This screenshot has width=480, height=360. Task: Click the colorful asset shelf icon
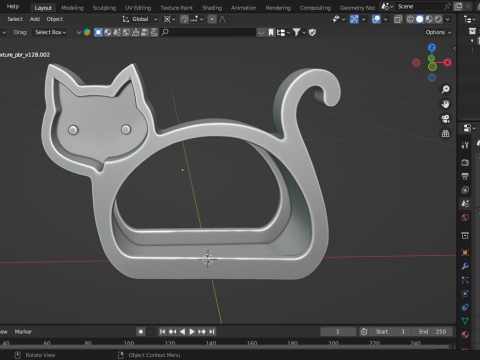click(87, 32)
